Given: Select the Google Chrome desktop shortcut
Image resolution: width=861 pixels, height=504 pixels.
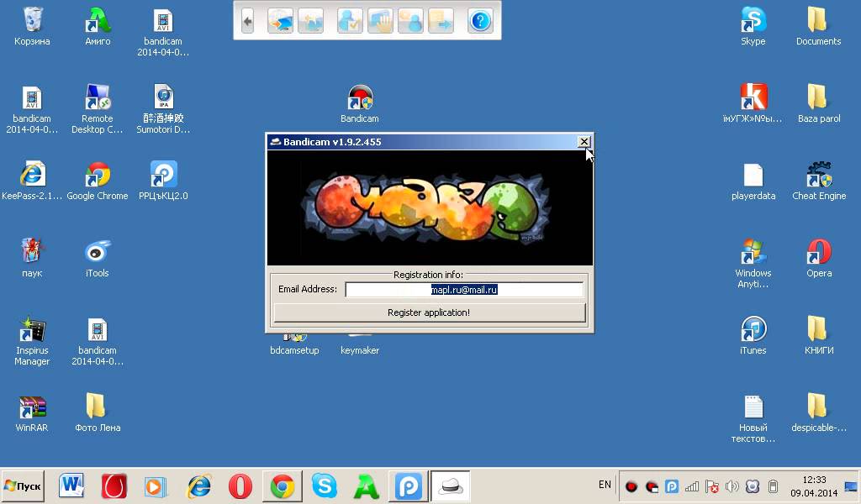Looking at the screenshot, I should coord(98,181).
